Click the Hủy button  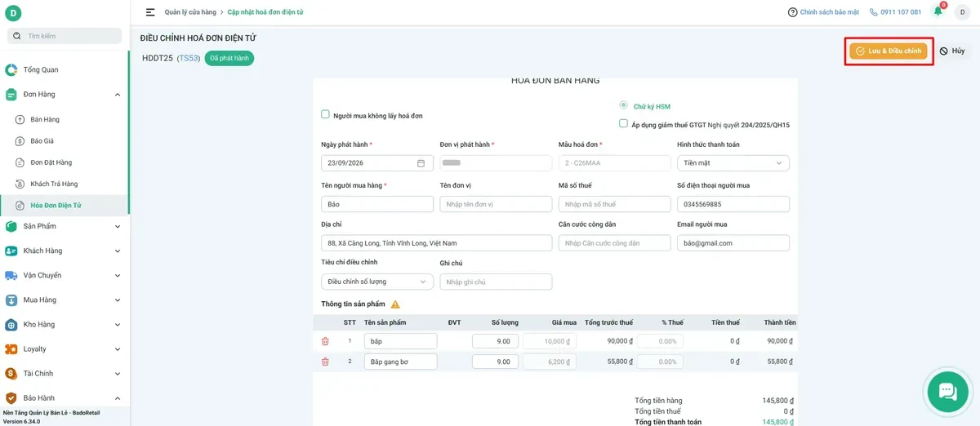952,51
